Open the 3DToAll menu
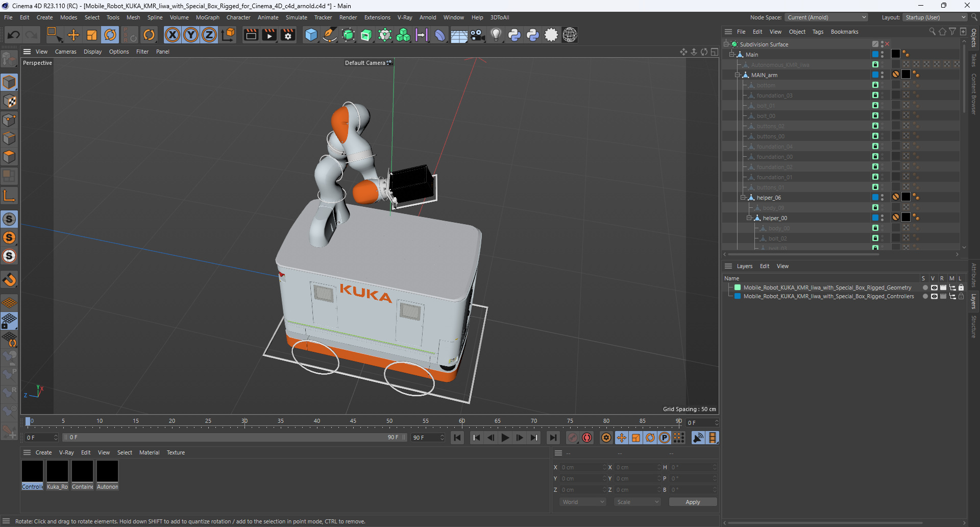980x527 pixels. (x=500, y=17)
